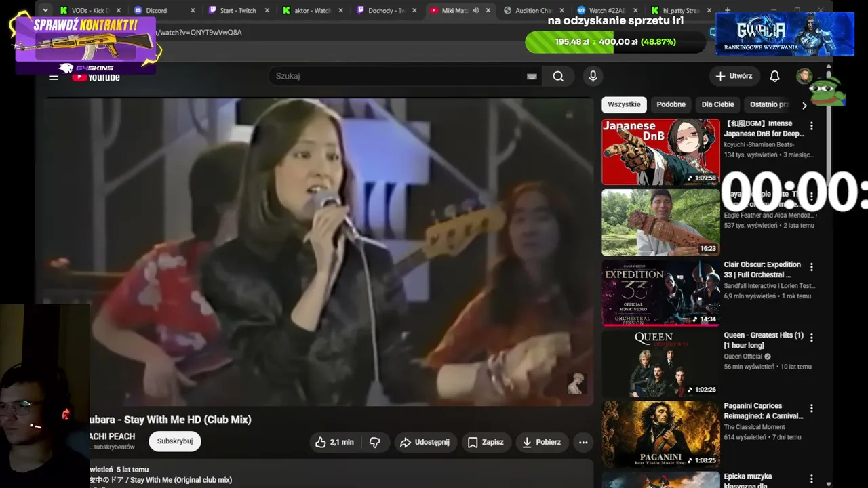Switch to the Watch #22 tab
This screenshot has width=868, height=488.
click(x=608, y=10)
